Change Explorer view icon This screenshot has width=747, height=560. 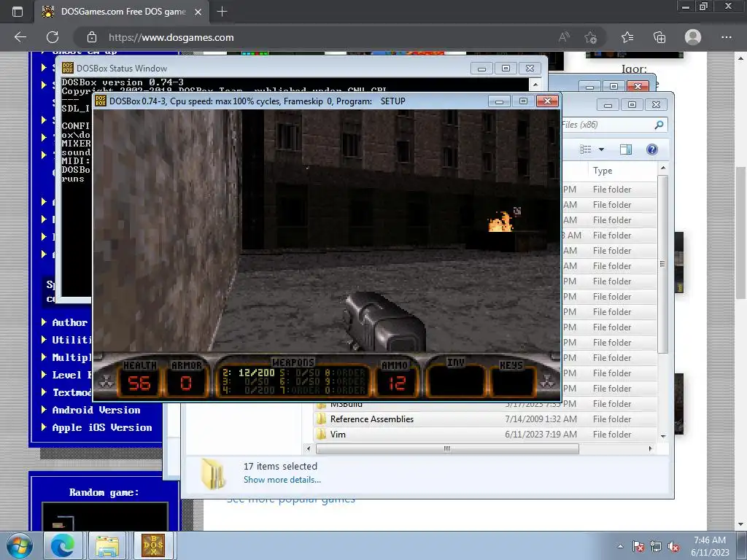pos(586,149)
